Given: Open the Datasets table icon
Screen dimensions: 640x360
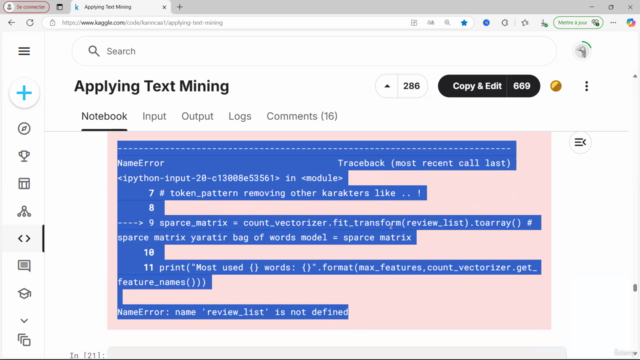Looking at the screenshot, I should click(x=24, y=184).
